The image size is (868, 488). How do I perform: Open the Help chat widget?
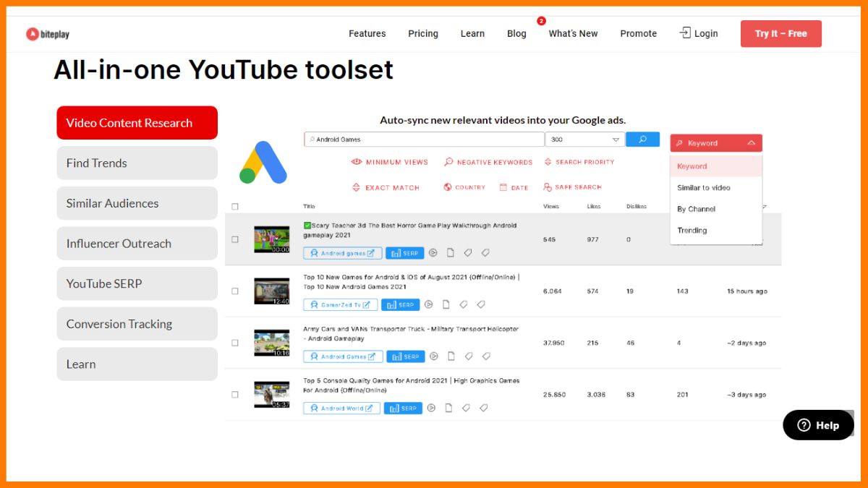coord(818,425)
